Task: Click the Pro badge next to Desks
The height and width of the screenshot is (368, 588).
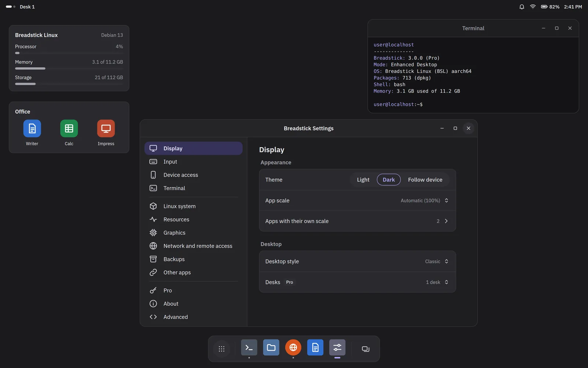Action: coord(290,282)
